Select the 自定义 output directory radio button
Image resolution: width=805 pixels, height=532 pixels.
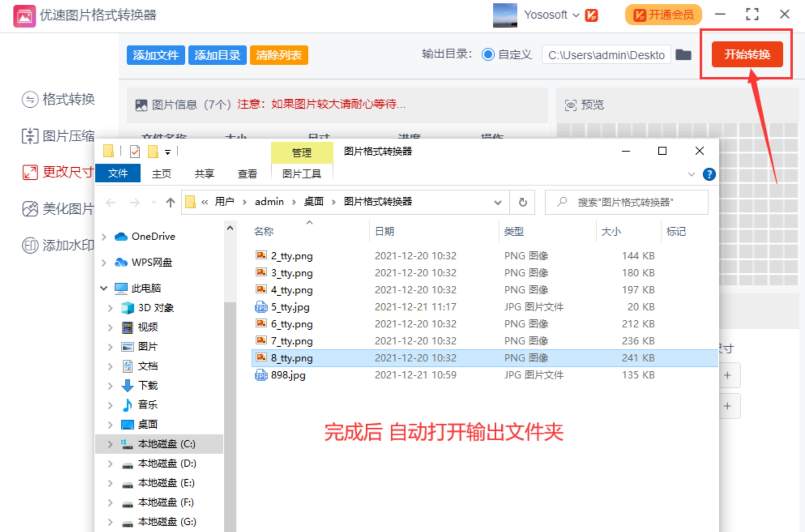[x=488, y=54]
